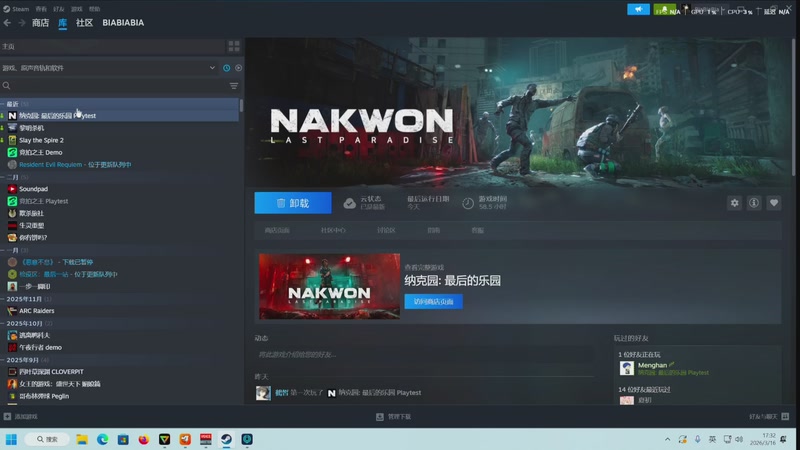
Task: Open friend Menghan's profile
Action: point(653,365)
